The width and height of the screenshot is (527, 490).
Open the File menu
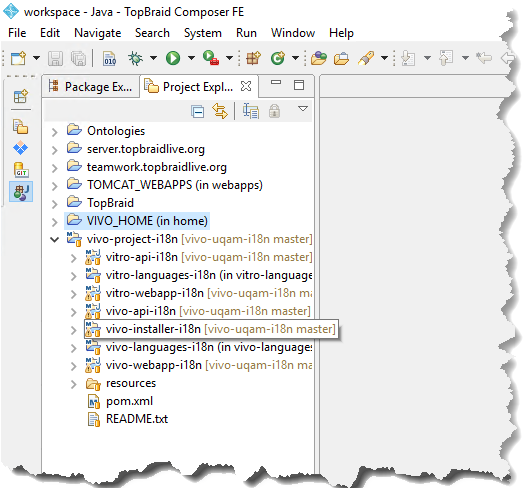coord(17,33)
